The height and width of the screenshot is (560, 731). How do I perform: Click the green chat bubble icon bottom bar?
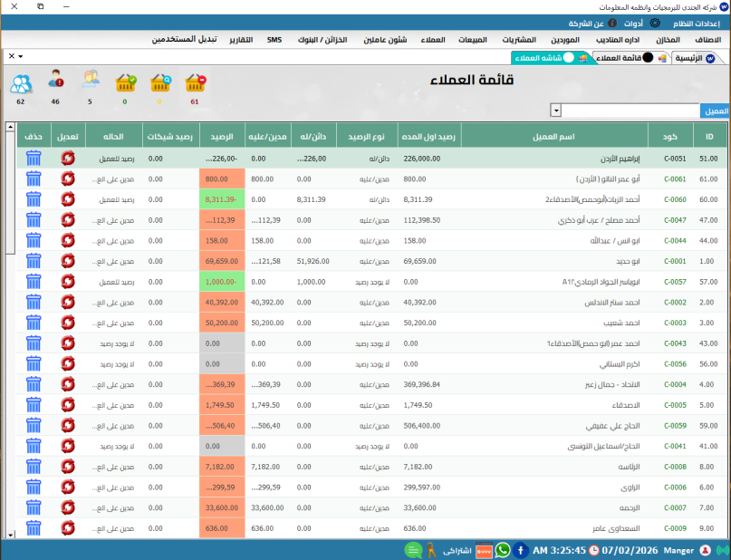pyautogui.click(x=413, y=549)
